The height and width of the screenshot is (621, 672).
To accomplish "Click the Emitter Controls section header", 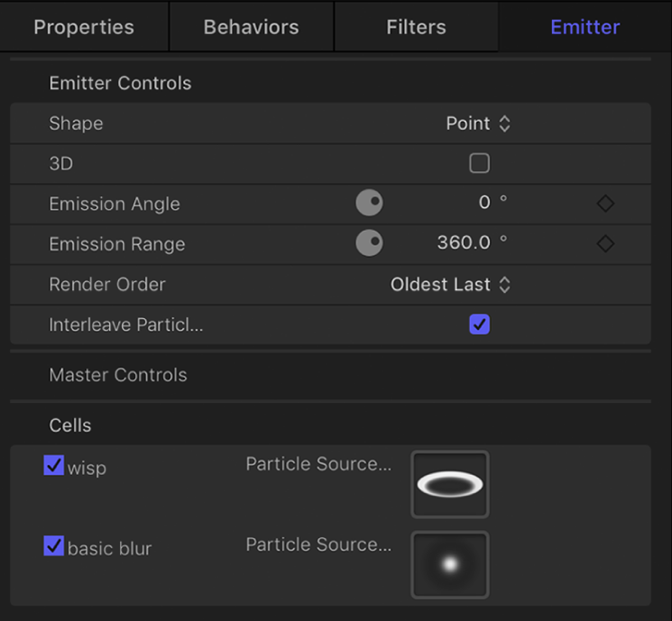I will click(x=120, y=83).
